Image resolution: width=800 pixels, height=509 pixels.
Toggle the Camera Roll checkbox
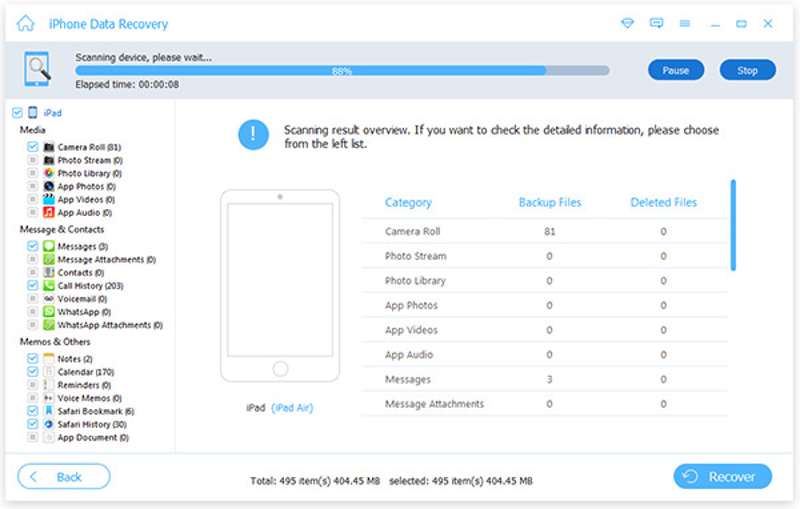32,147
